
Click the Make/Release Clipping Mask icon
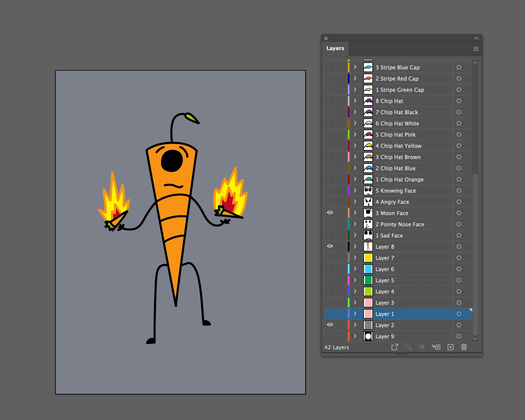pyautogui.click(x=422, y=347)
